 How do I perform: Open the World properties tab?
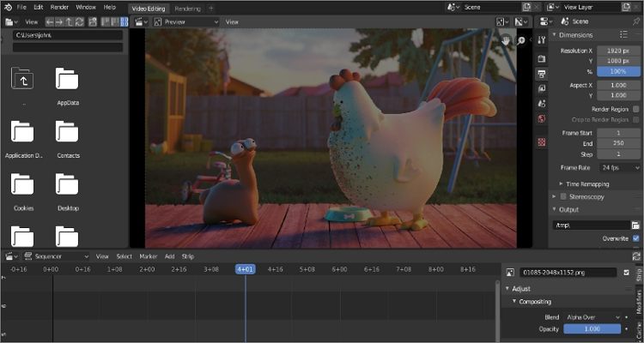542,118
